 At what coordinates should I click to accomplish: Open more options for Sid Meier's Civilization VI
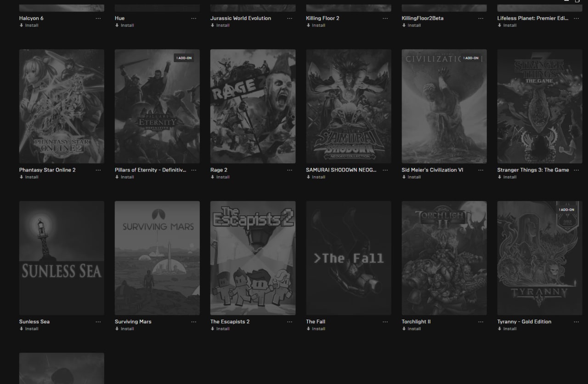481,170
